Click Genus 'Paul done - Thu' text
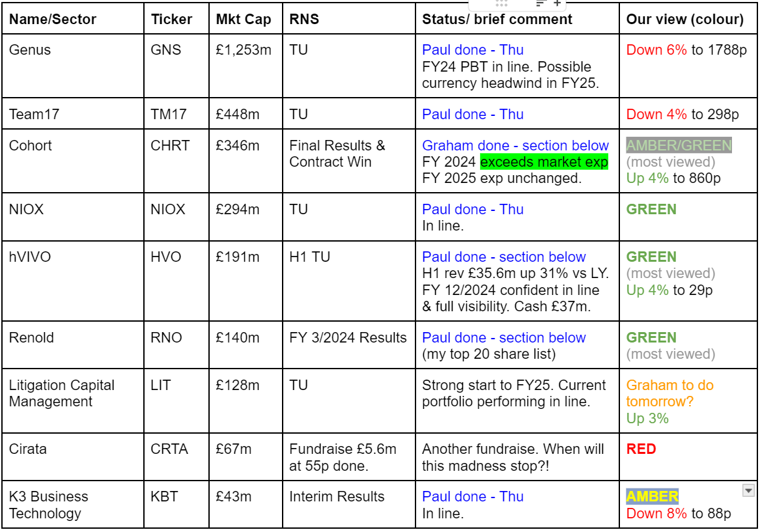 click(473, 50)
